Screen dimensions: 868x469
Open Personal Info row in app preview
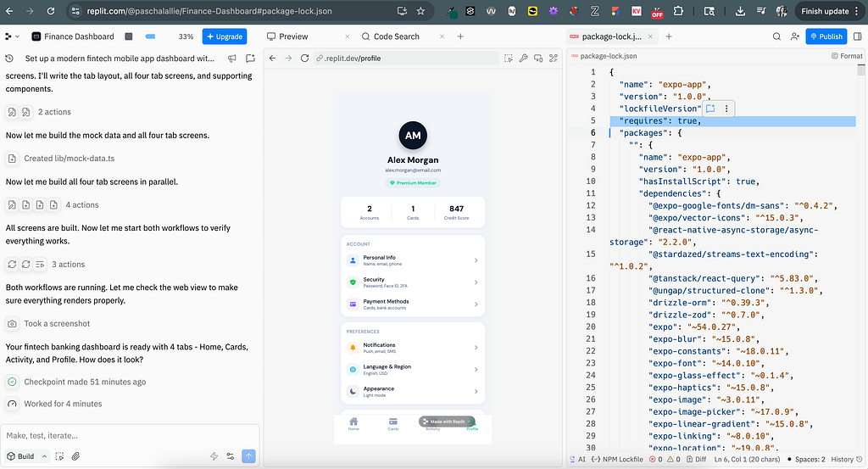(413, 260)
